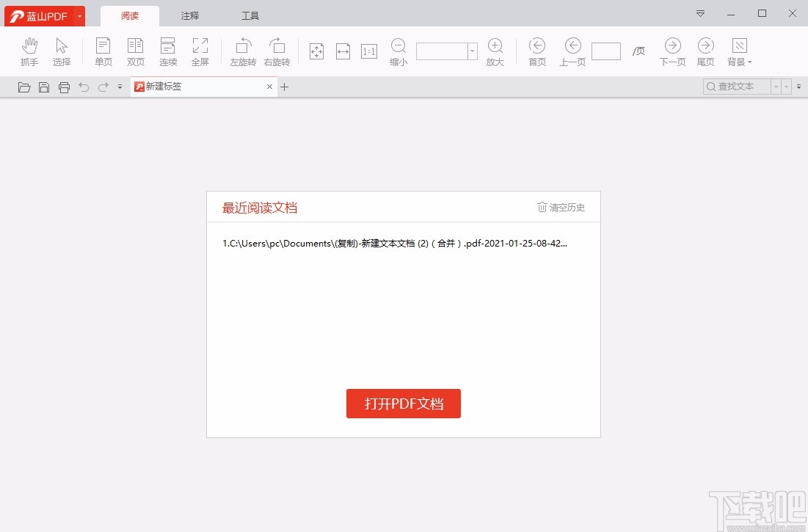Click the undo arrow icon

[x=84, y=87]
